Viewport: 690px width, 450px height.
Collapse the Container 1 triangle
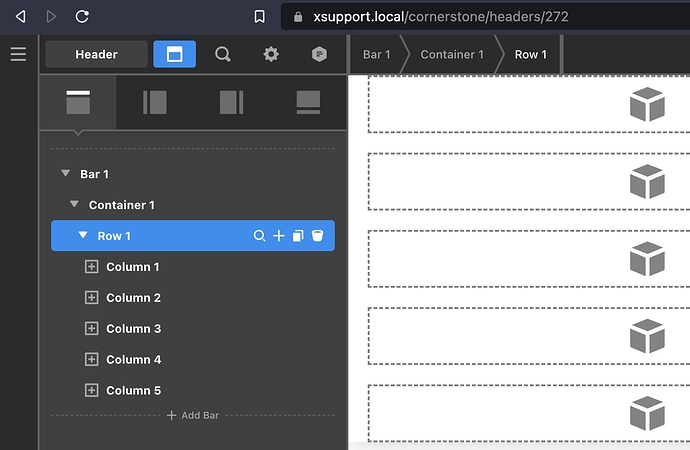(75, 205)
